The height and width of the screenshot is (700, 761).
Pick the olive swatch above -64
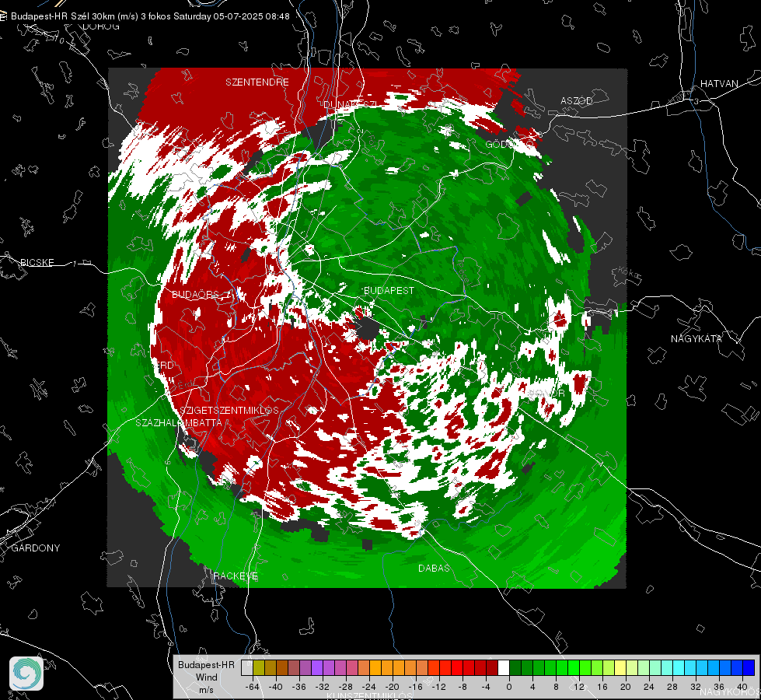point(258,668)
